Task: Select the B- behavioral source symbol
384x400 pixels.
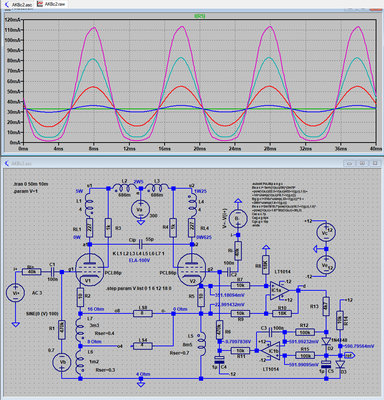Action: coord(238,218)
